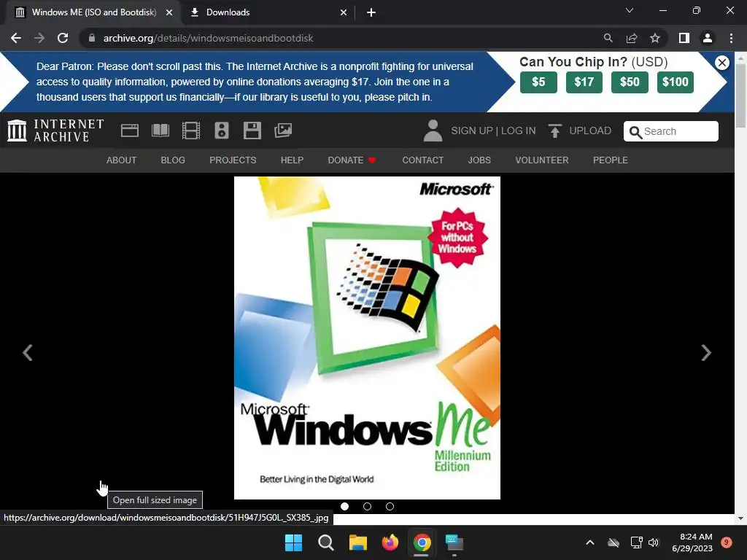Open the Software floppy disk icon
747x560 pixels.
[x=252, y=131]
